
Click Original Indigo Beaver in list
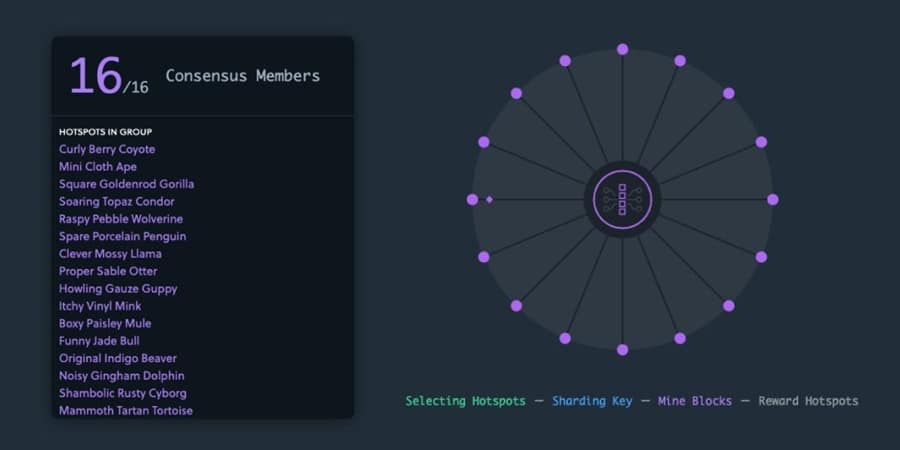pyautogui.click(x=118, y=359)
